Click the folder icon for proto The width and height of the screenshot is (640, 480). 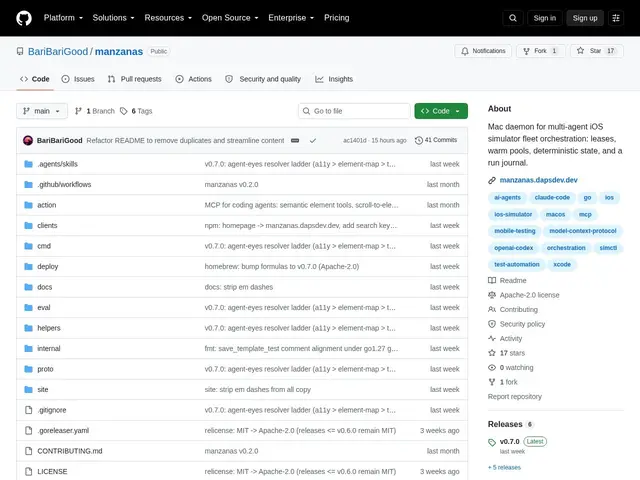(28, 369)
